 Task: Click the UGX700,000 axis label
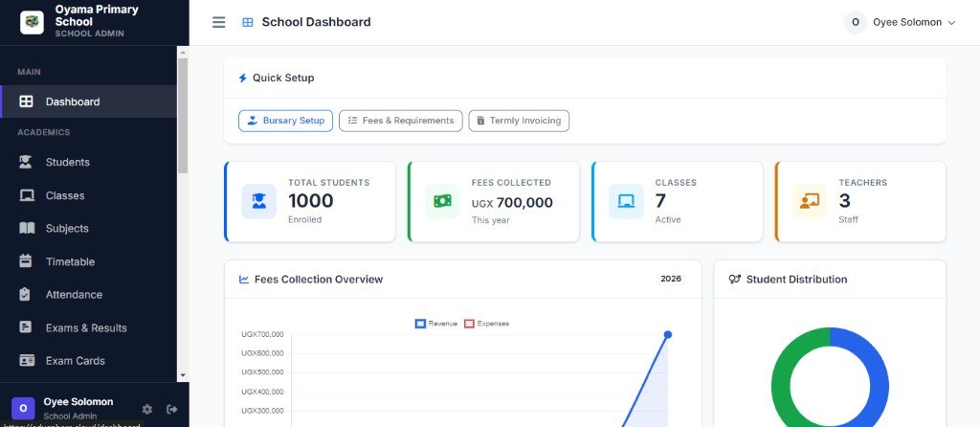click(x=262, y=334)
